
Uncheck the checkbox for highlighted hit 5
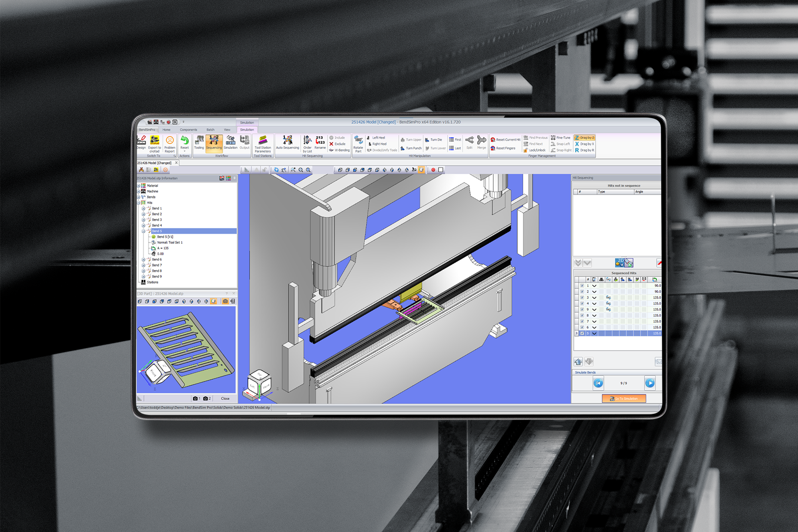(582, 333)
